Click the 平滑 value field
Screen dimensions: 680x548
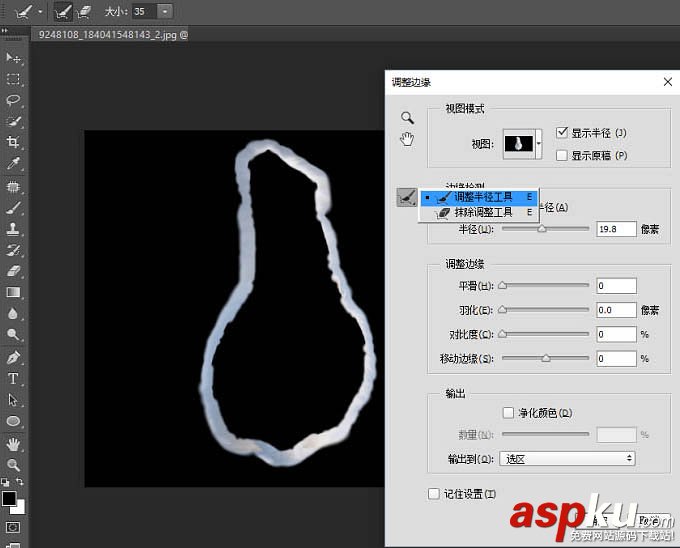tap(616, 286)
